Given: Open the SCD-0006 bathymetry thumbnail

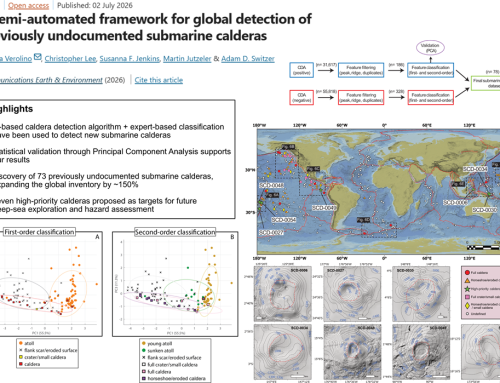Looking at the screenshot, I should click(x=283, y=294).
